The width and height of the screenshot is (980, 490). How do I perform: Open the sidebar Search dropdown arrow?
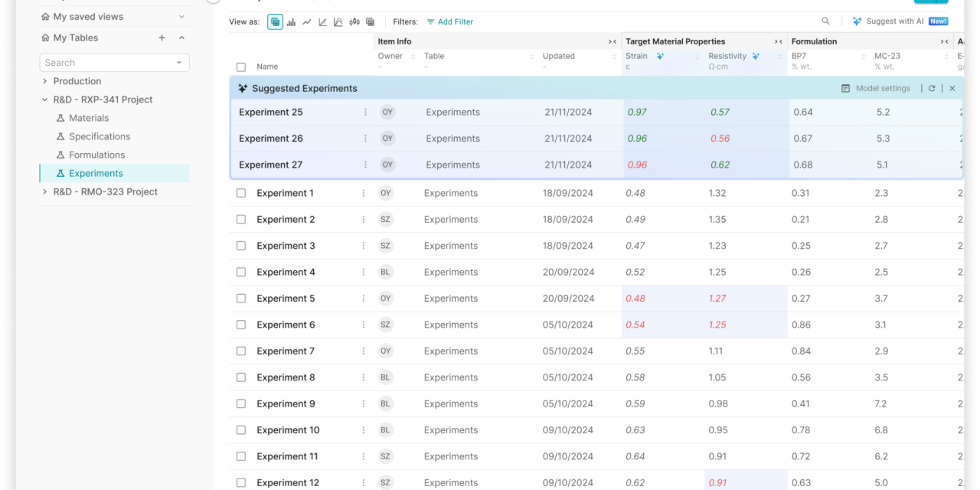(x=179, y=63)
